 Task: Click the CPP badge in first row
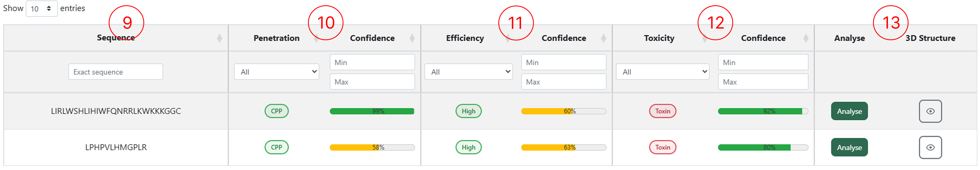tap(276, 111)
